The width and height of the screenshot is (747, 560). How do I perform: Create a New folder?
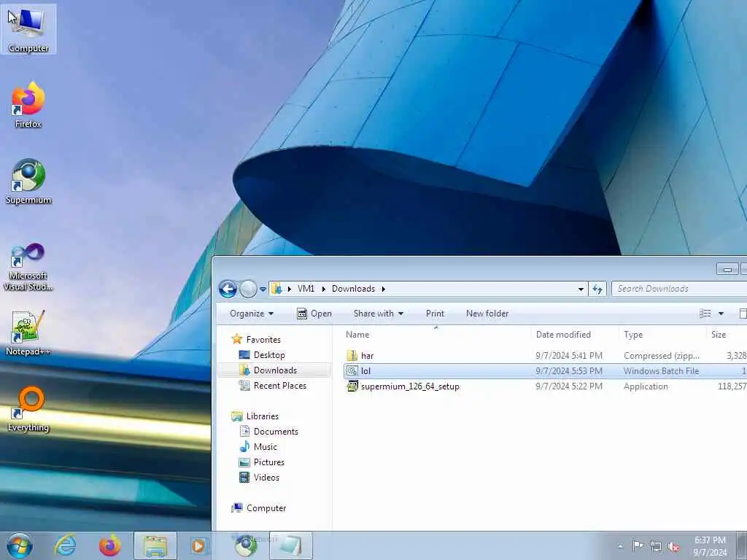pyautogui.click(x=487, y=314)
